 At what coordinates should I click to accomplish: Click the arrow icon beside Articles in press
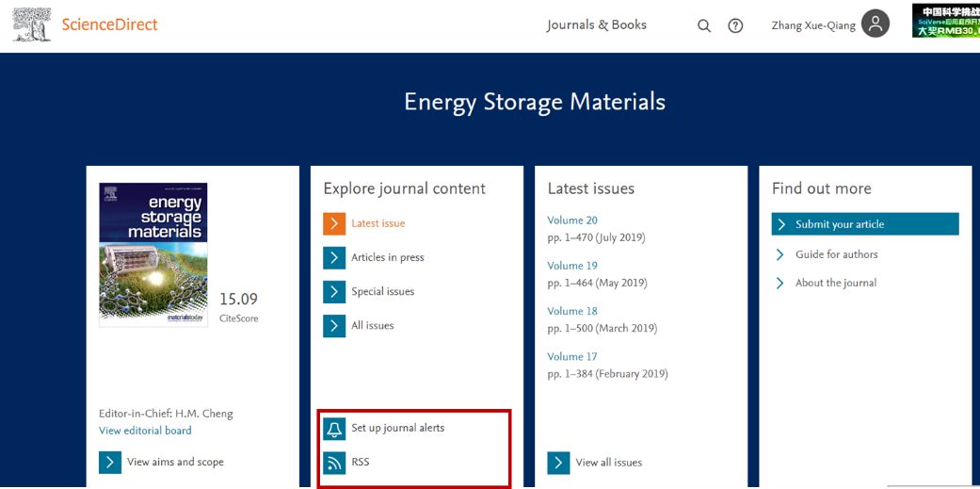click(334, 257)
